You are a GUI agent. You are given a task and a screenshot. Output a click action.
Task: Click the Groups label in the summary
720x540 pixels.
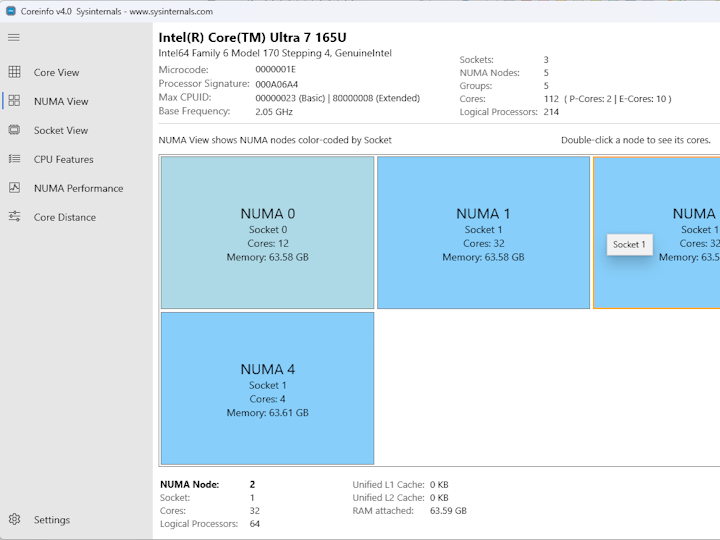pyautogui.click(x=476, y=86)
